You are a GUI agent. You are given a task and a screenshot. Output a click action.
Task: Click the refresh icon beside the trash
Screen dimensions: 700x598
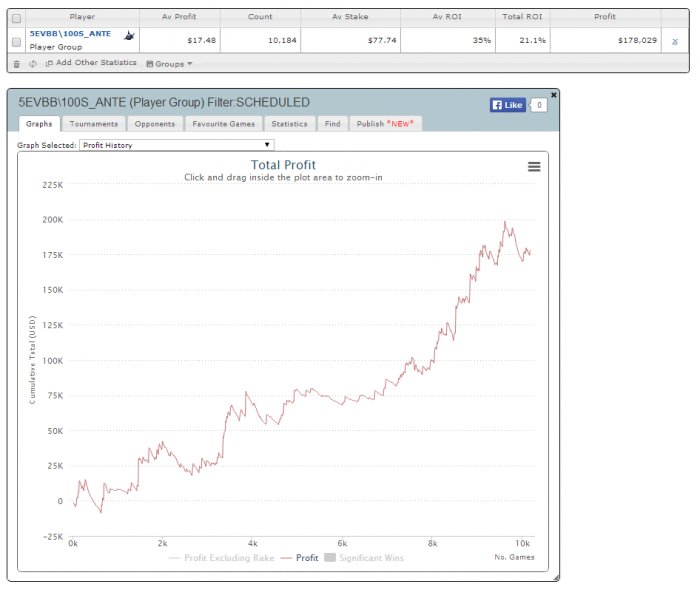33,64
